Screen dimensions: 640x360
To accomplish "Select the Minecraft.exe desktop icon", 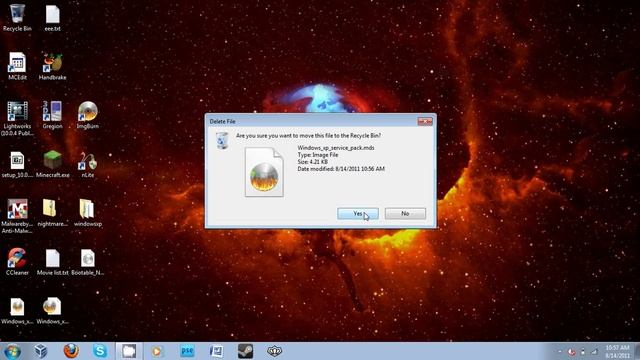I will (52, 164).
